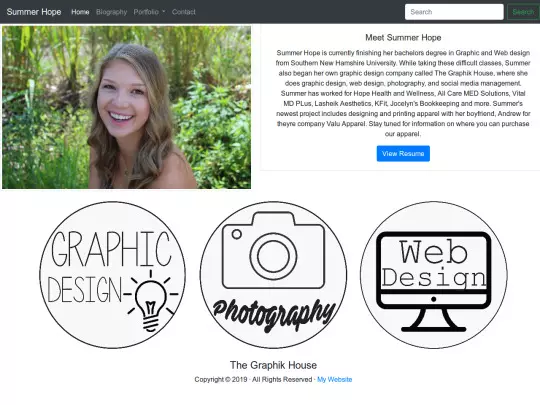Expand the Portfolio dropdown menu
The image size is (540, 405).
point(149,12)
